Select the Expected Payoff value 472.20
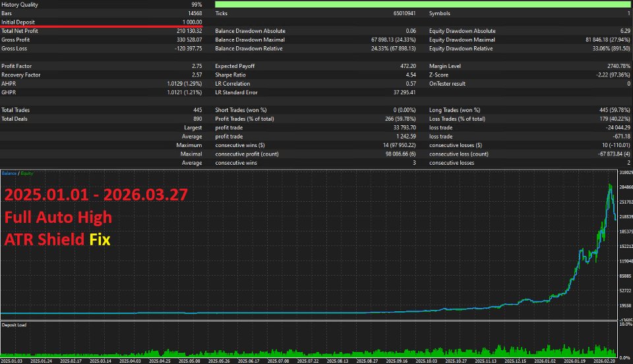 point(408,66)
